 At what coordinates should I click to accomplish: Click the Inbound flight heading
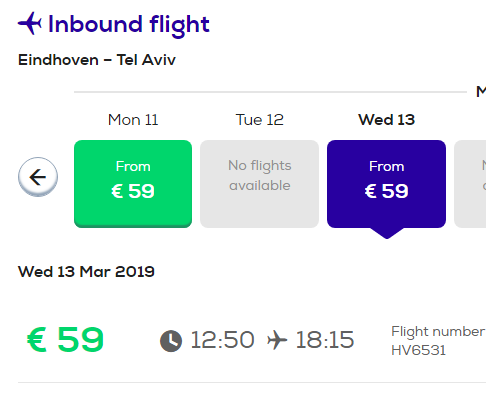coord(129,24)
